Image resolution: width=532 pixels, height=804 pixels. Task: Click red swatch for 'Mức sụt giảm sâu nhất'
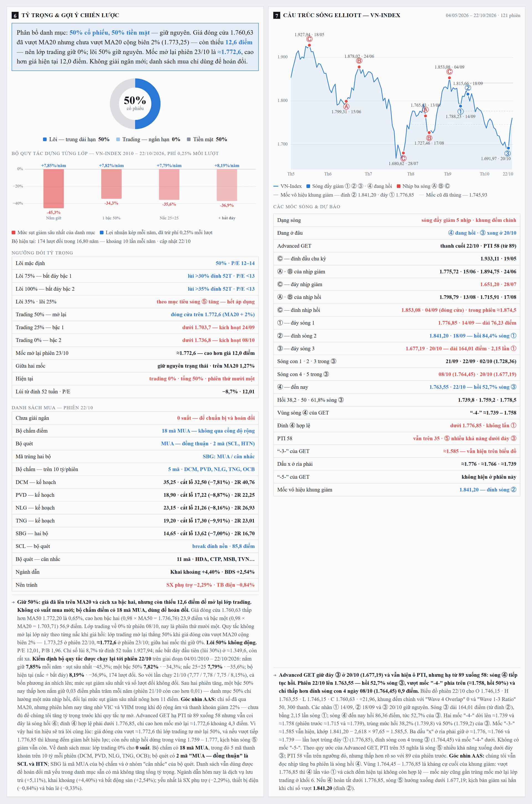pos(14,233)
